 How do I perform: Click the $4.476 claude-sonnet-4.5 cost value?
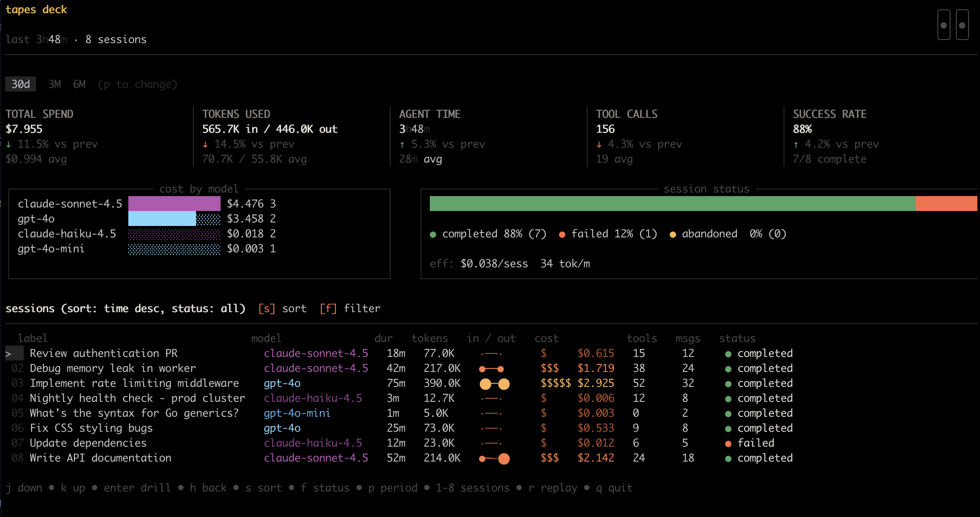(245, 204)
